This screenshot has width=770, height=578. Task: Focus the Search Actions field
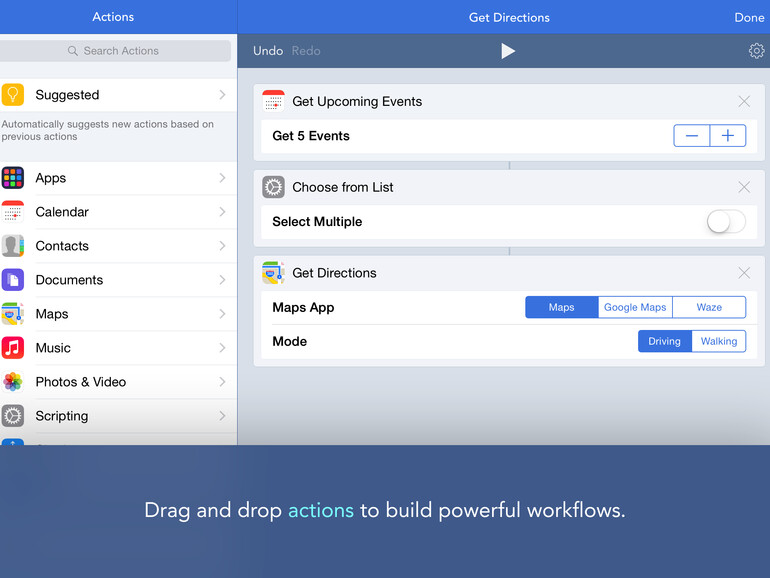click(x=115, y=51)
